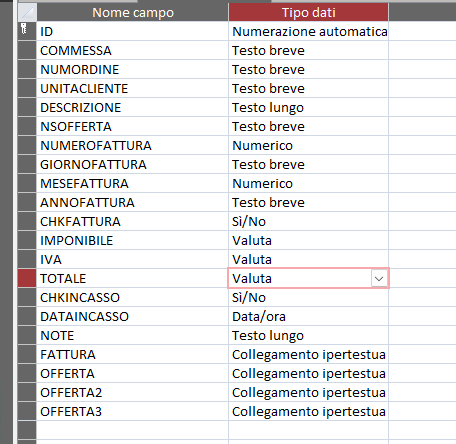
Task: Click the DESCRIZIONE field name cell
Action: 133,108
